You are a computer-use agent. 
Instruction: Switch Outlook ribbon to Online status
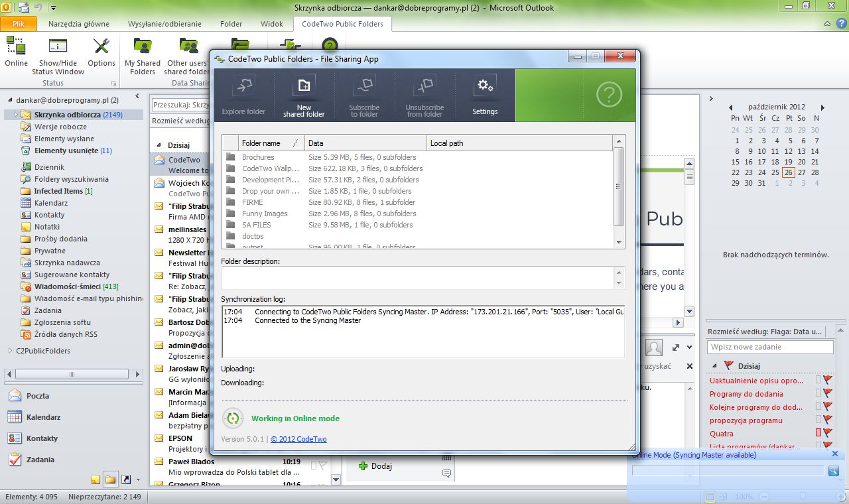(16, 52)
